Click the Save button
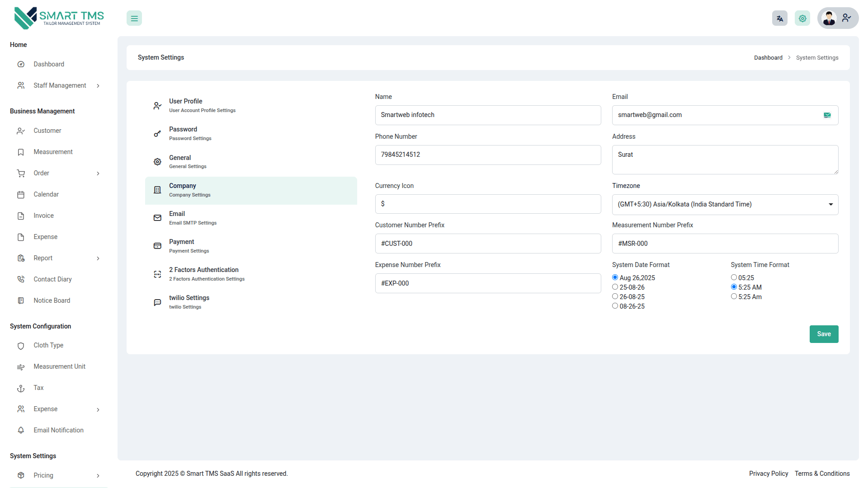Image resolution: width=868 pixels, height=488 pixels. [x=823, y=334]
